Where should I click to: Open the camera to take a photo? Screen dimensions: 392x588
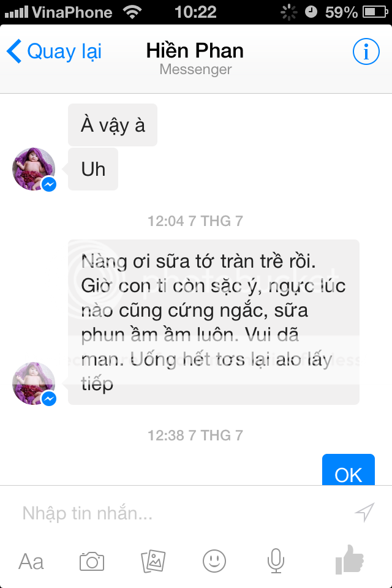point(91,561)
